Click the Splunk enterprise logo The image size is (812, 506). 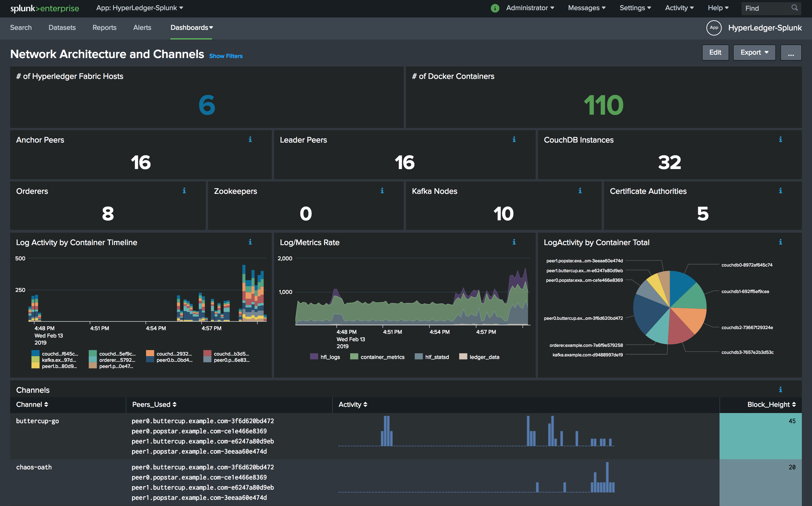(45, 8)
